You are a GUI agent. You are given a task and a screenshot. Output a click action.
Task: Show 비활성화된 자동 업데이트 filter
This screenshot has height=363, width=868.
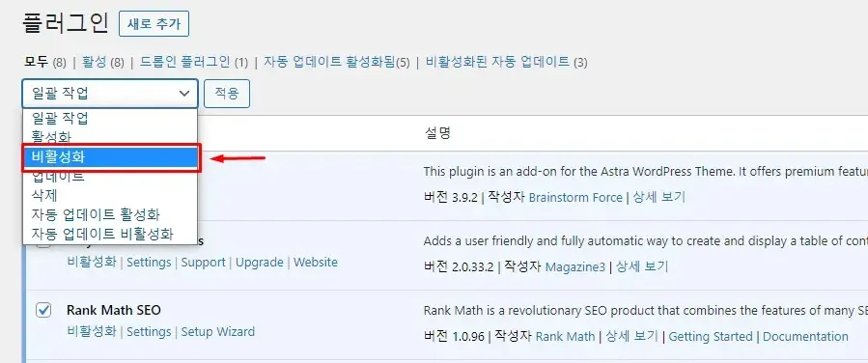[506, 62]
